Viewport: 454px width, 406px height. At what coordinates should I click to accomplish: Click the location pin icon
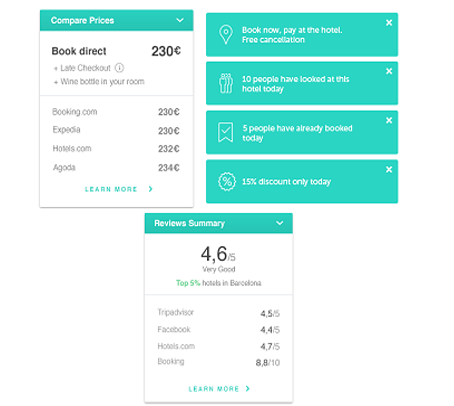(x=226, y=35)
